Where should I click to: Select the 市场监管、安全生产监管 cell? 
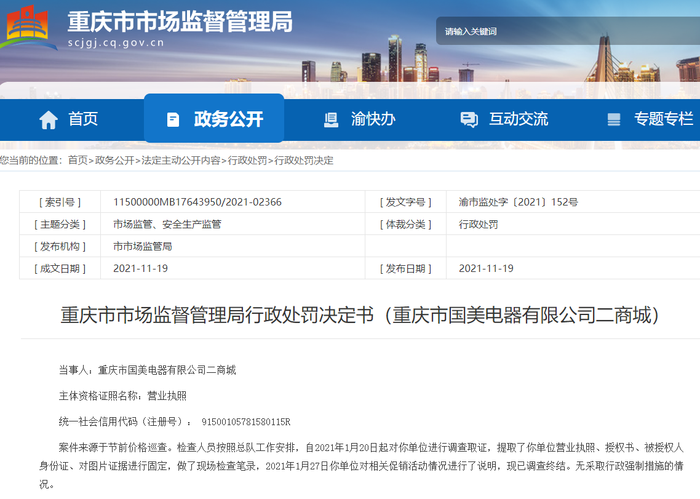click(x=167, y=224)
